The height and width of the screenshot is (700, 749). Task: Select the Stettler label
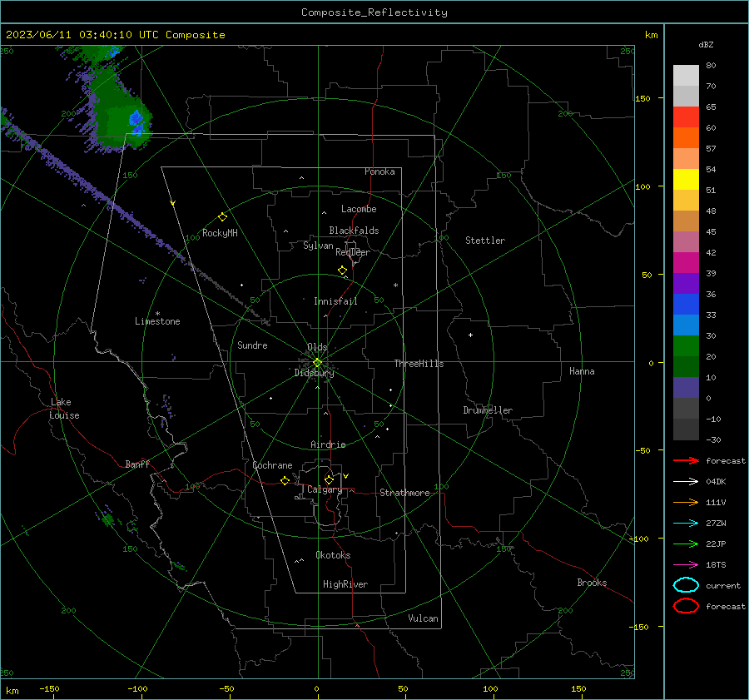pyautogui.click(x=485, y=241)
